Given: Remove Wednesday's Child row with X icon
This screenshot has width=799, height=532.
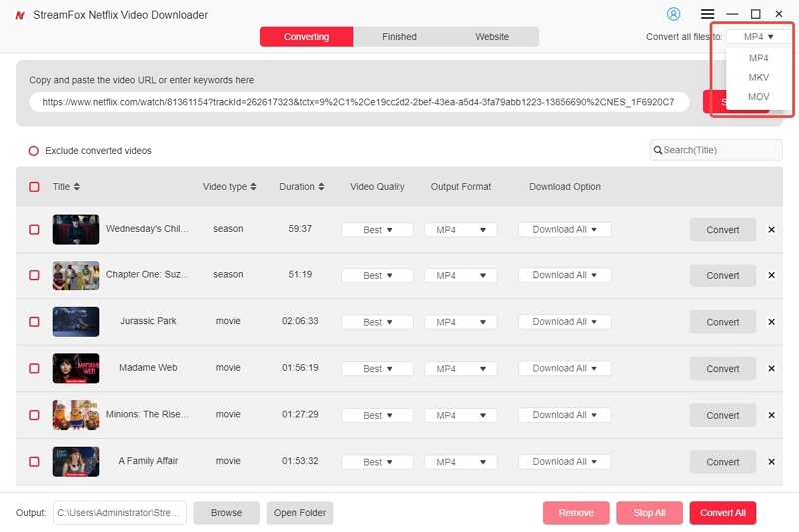Looking at the screenshot, I should coord(771,230).
